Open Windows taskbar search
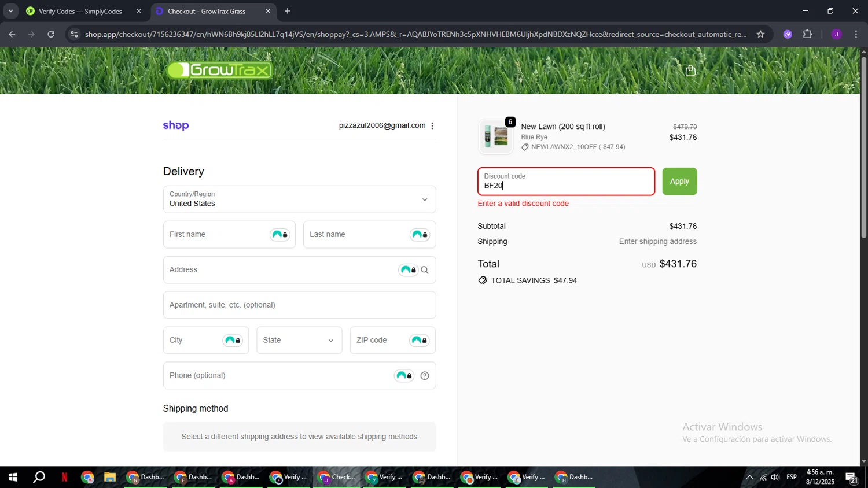 pos(39,478)
